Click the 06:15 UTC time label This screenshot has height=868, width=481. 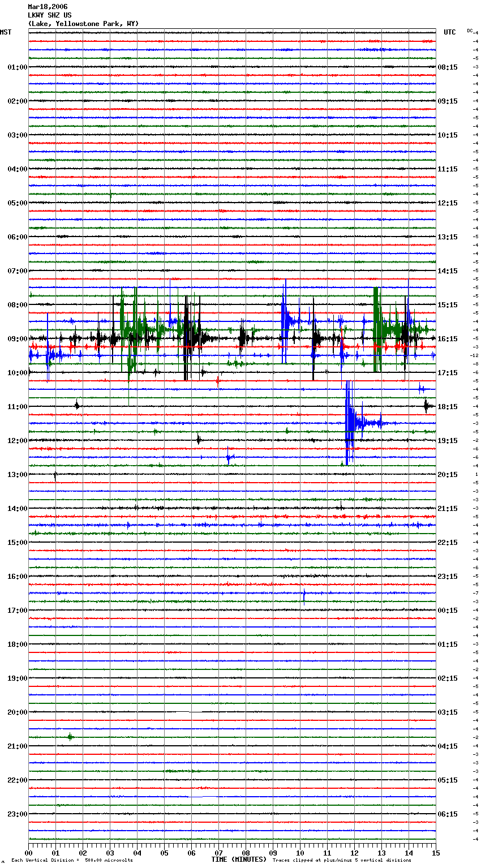(448, 814)
